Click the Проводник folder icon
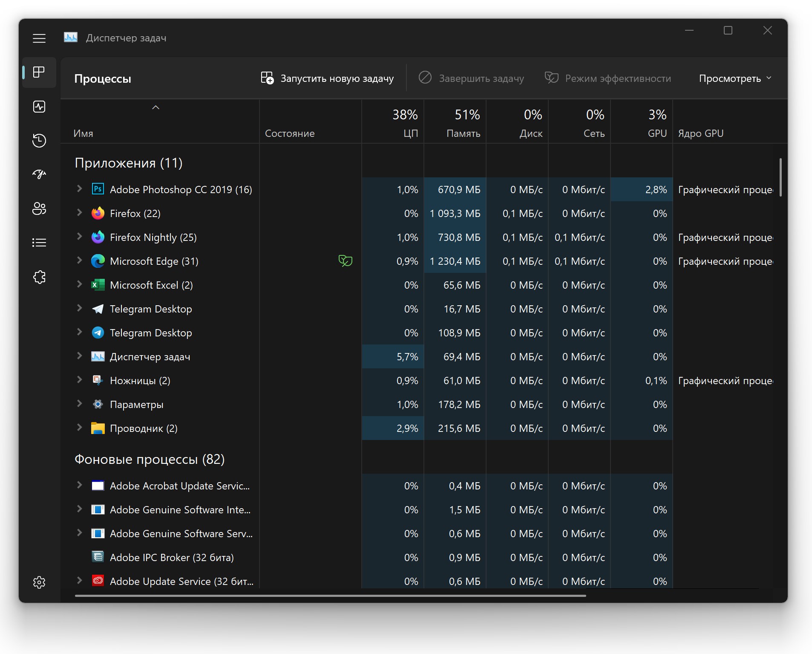 click(x=98, y=428)
